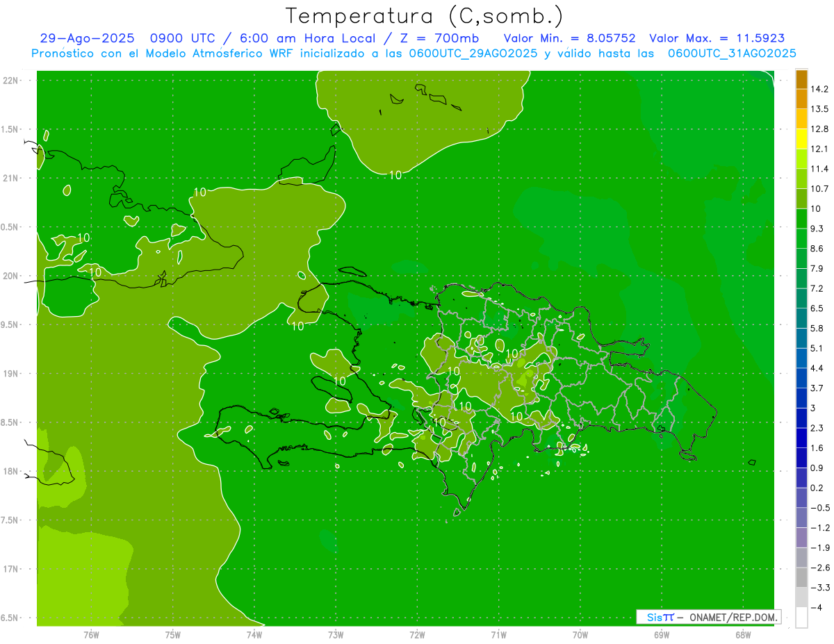Click the "5.1" color scale value
Viewport: 834px width, 644px height.
(x=817, y=348)
